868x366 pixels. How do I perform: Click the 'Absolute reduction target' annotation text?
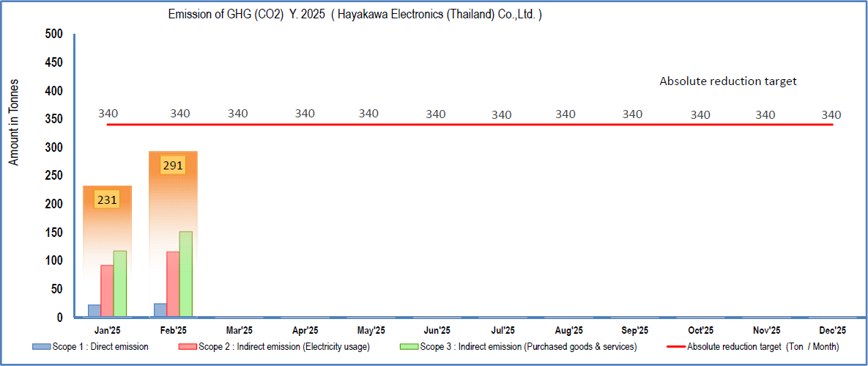[728, 81]
